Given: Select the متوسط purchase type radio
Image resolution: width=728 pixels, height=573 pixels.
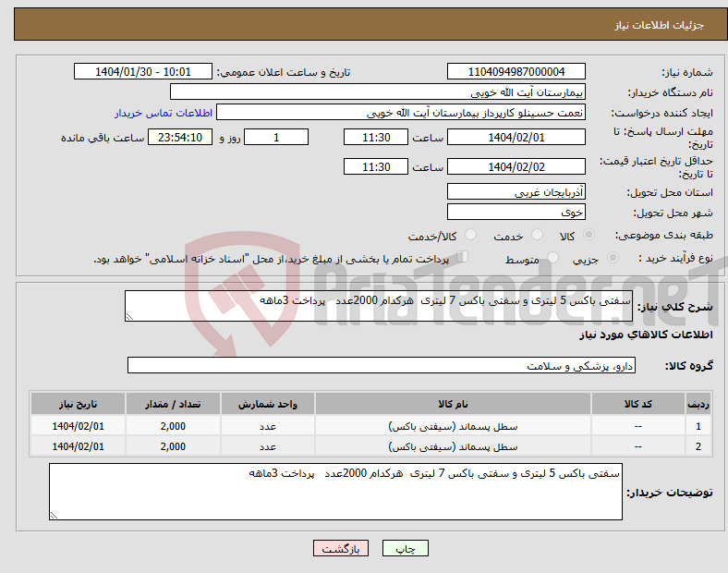Looking at the screenshot, I should [x=552, y=257].
